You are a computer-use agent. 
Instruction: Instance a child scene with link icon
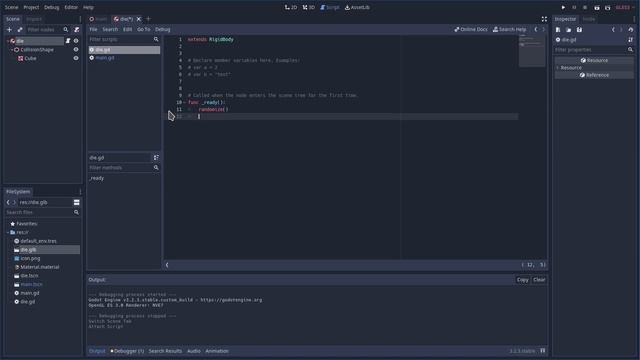tap(20, 29)
